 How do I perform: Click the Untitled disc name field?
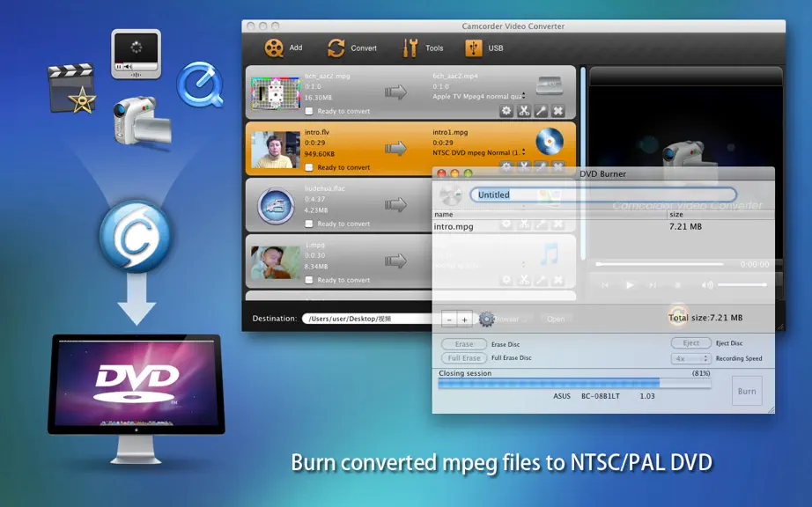point(603,195)
